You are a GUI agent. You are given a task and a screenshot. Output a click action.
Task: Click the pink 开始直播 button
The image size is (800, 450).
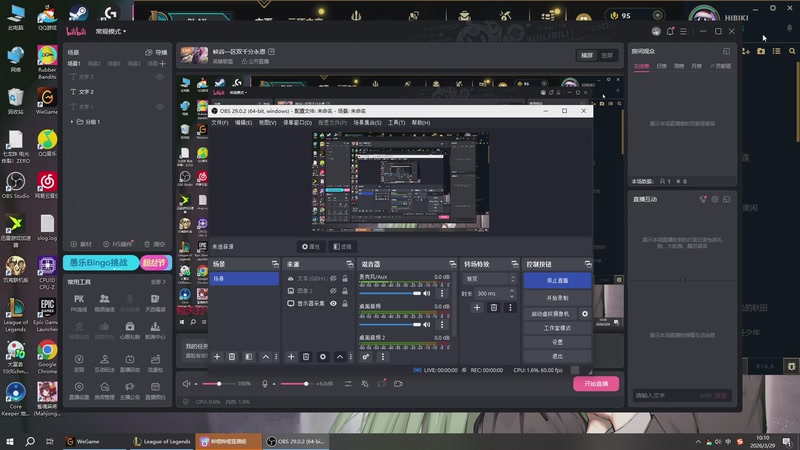(x=596, y=384)
